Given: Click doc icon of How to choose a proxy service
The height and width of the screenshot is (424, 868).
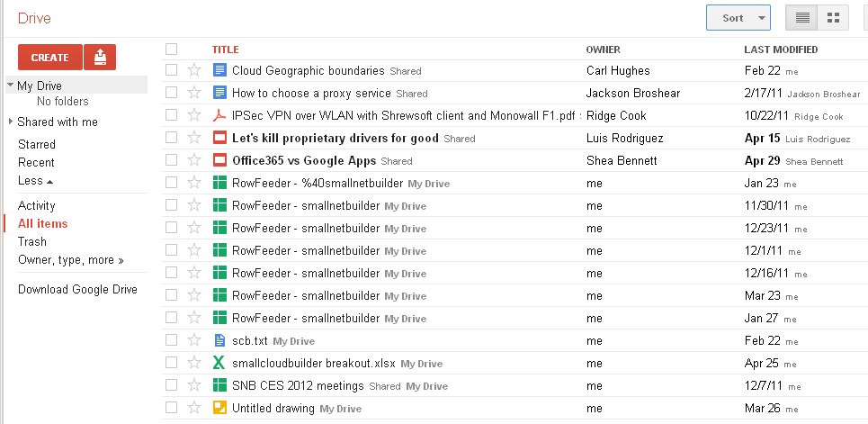Looking at the screenshot, I should click(219, 93).
